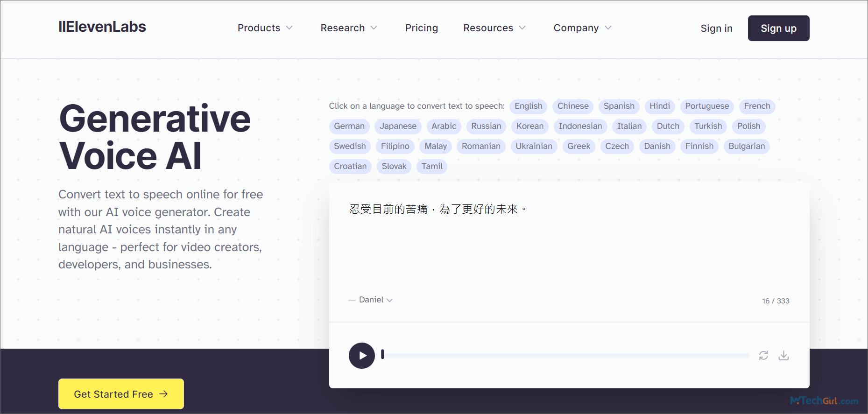This screenshot has height=414, width=868.
Task: Select the Finnish language chip
Action: [699, 147]
